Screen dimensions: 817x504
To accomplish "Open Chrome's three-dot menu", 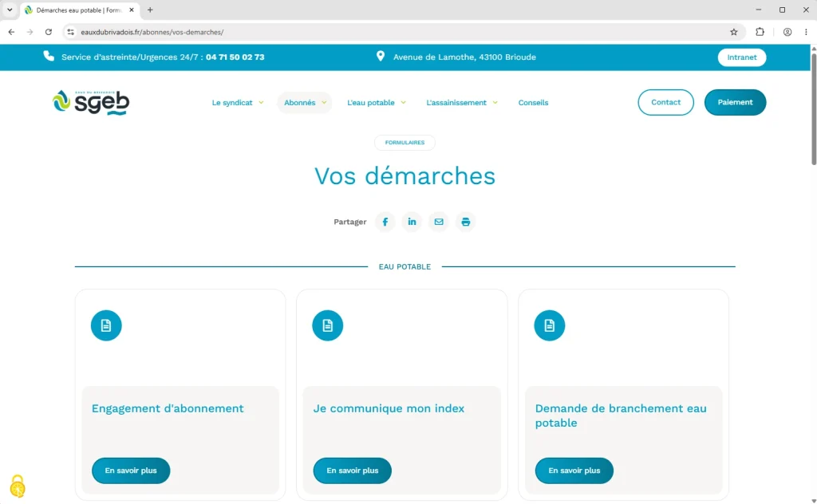I will (806, 32).
